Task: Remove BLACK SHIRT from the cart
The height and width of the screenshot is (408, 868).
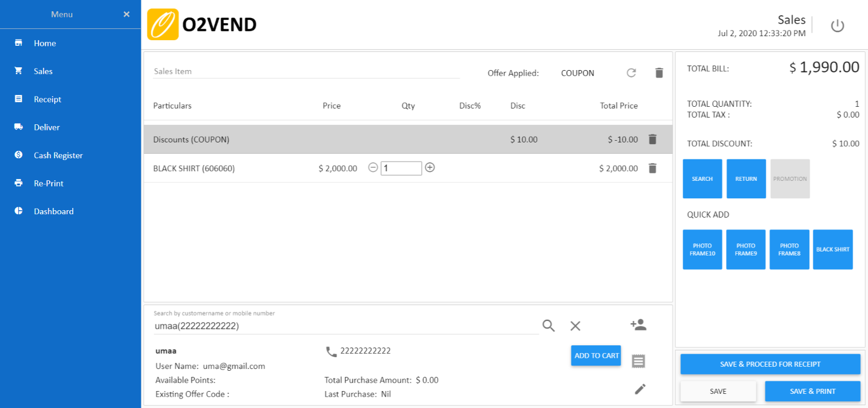Action: pyautogui.click(x=653, y=168)
